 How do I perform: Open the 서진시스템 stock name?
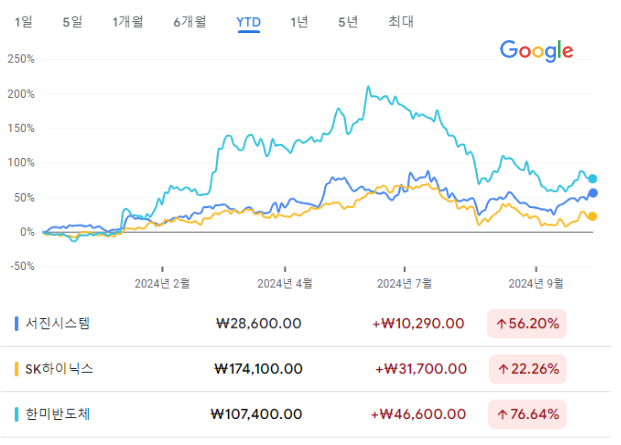point(58,323)
